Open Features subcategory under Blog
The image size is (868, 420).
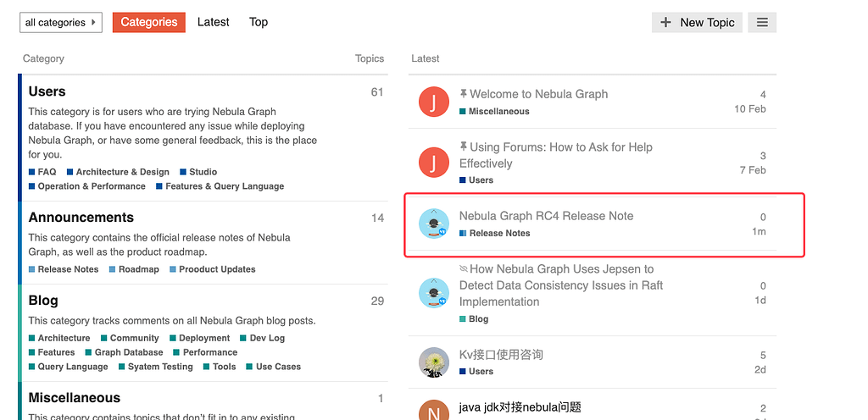pos(52,352)
